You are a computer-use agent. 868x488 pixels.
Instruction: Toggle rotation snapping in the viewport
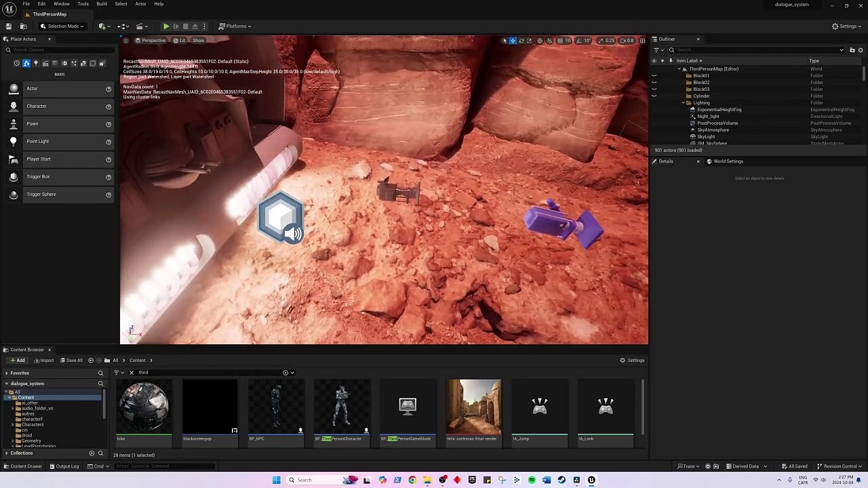coord(578,41)
